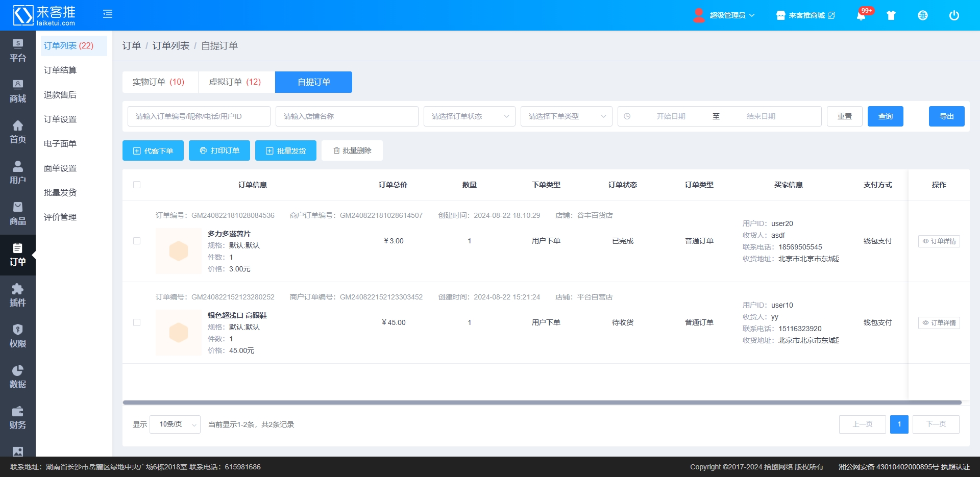Click the 导出 export button
The height and width of the screenshot is (477, 980).
click(946, 116)
